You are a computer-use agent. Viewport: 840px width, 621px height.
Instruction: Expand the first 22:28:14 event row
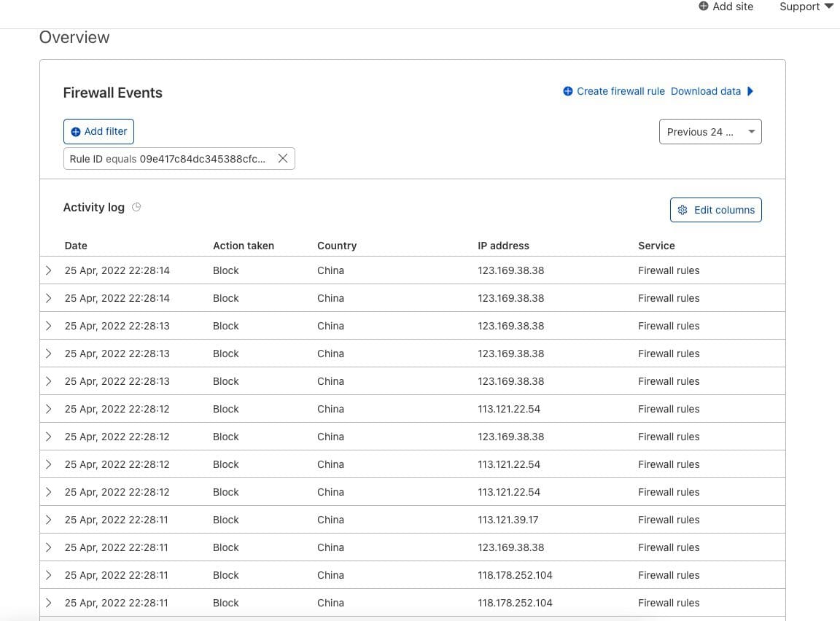point(48,270)
